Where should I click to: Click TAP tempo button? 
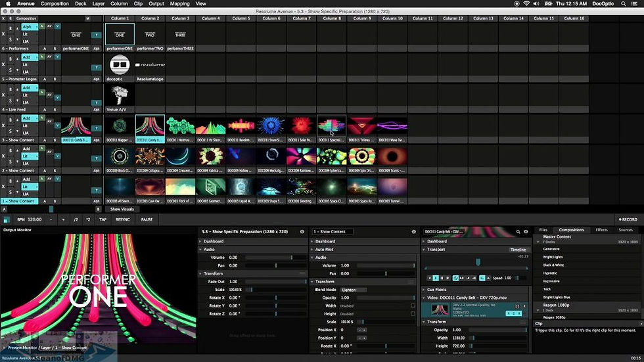click(103, 219)
